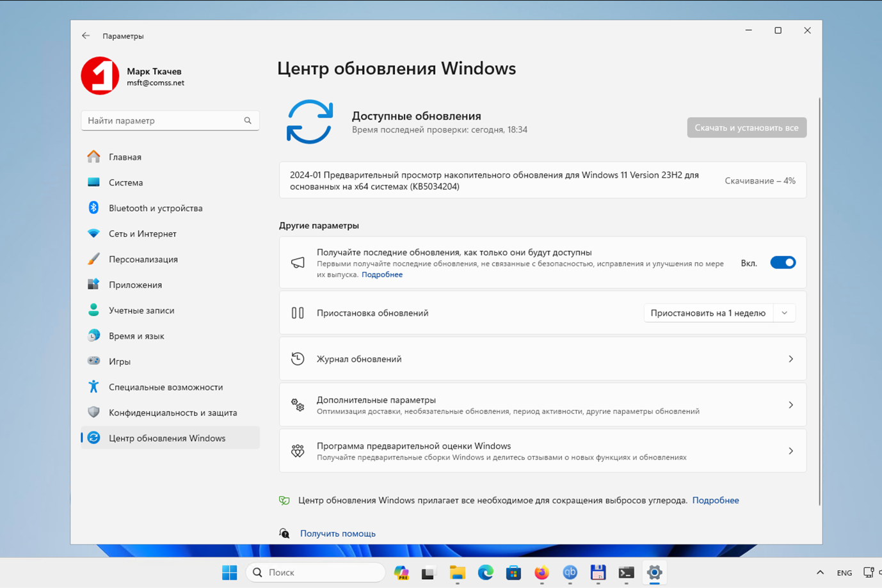Click the Получить помощь link

point(337,534)
